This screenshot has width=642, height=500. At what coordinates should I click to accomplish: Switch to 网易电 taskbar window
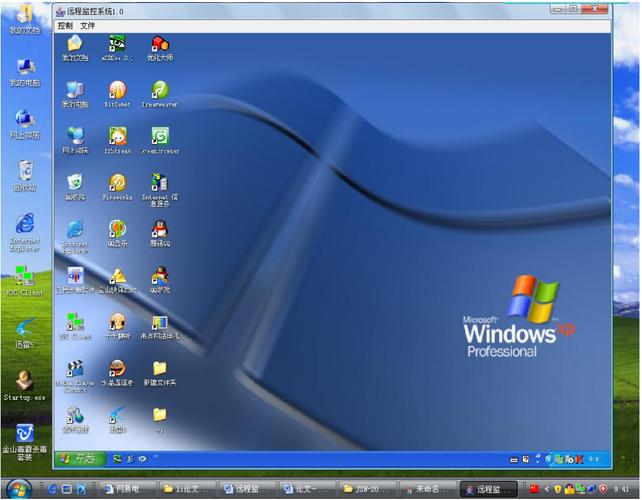click(127, 489)
